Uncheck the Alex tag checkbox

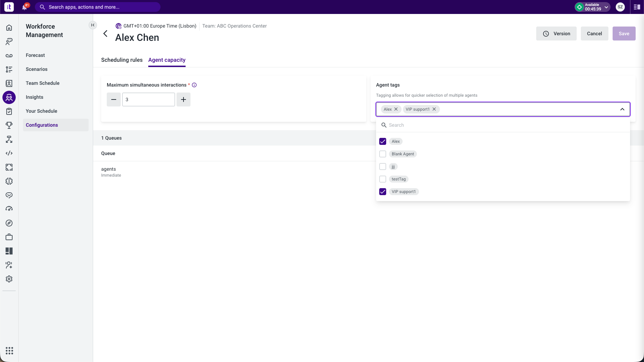(x=383, y=141)
